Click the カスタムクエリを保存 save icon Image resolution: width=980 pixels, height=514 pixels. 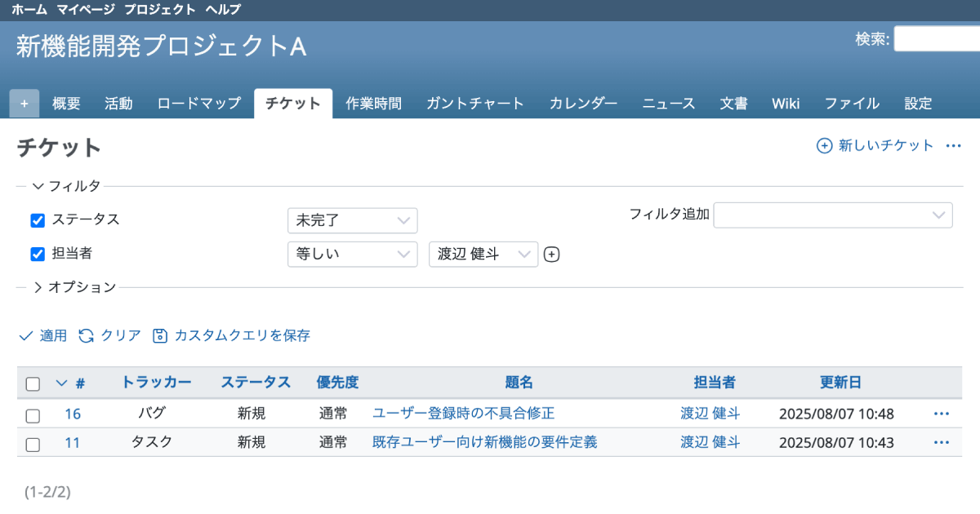click(160, 335)
